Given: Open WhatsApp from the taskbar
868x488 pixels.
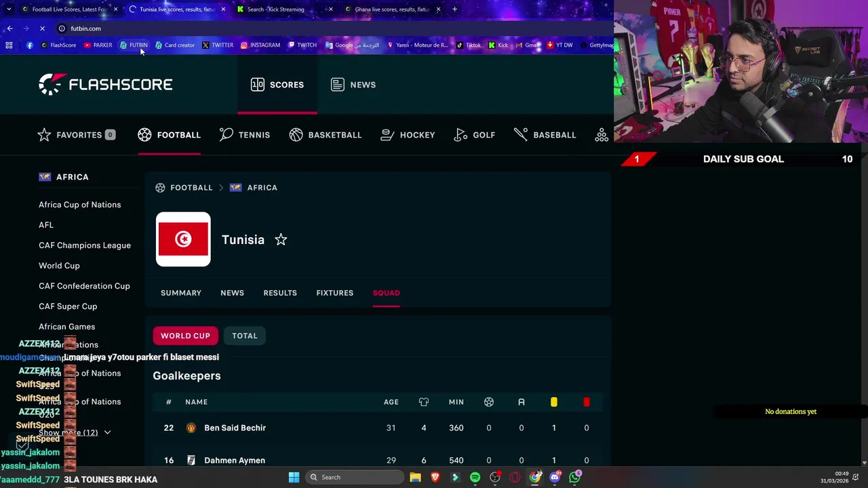Looking at the screenshot, I should pyautogui.click(x=575, y=477).
